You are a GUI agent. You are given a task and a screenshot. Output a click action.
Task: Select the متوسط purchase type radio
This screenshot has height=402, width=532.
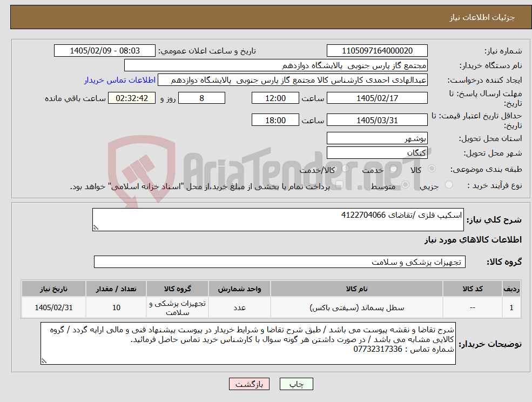[x=405, y=185]
